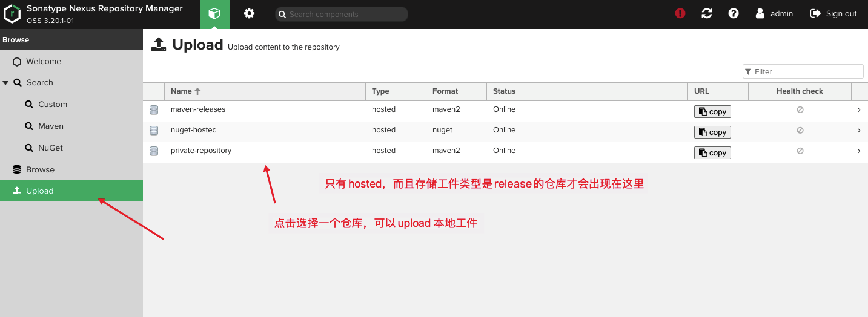
Task: Collapse the Search tree node
Action: (x=5, y=83)
